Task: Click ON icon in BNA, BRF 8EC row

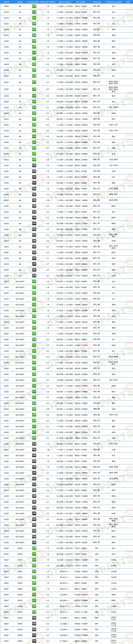Action: (34, 194)
